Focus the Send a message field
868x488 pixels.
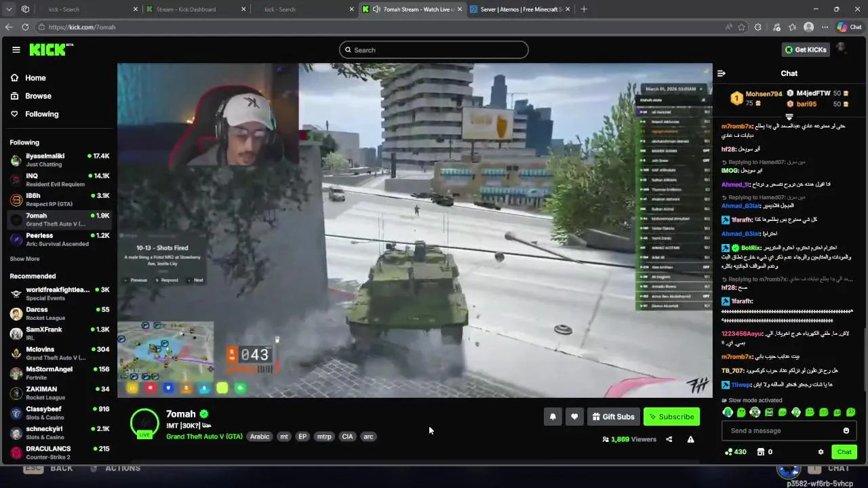pos(789,430)
